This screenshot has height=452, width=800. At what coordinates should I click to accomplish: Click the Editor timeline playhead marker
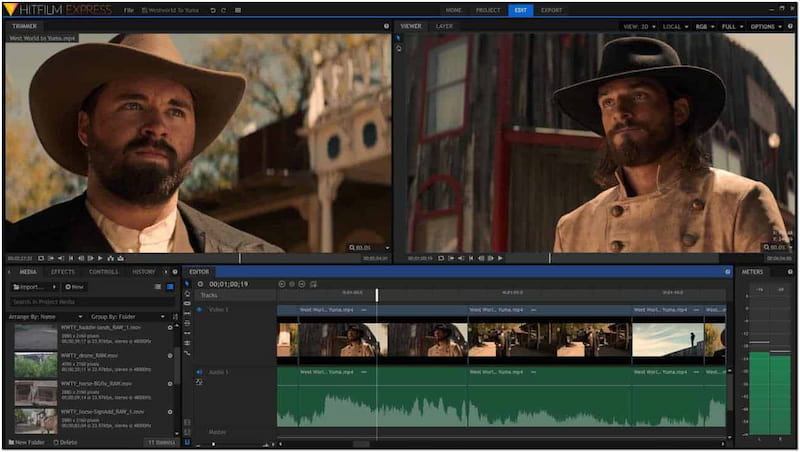(x=377, y=295)
